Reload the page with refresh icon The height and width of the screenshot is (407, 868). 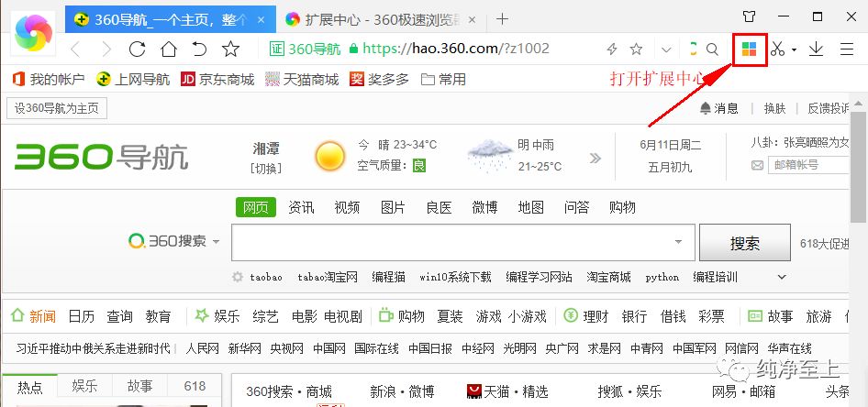tap(137, 49)
